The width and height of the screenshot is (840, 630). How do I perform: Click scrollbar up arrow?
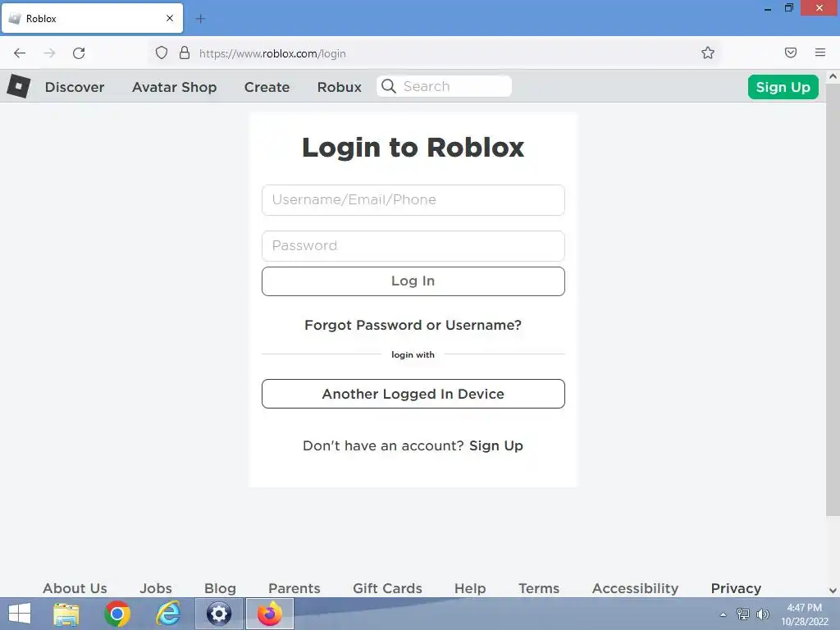833,76
